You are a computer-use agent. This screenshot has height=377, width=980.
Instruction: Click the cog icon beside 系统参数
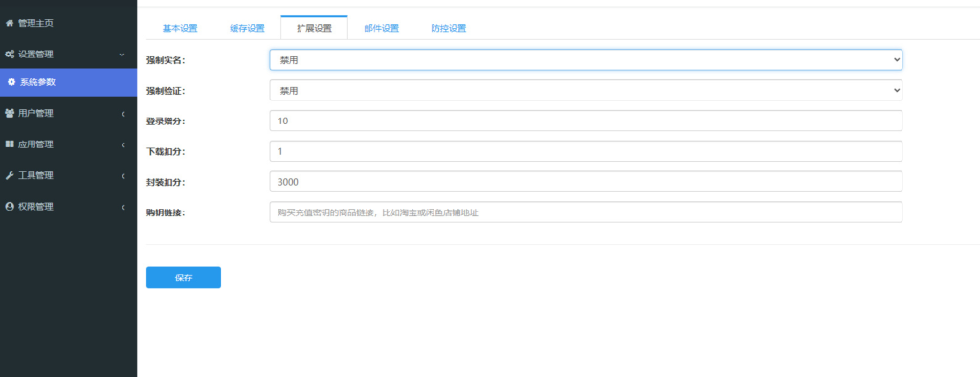pyautogui.click(x=11, y=82)
